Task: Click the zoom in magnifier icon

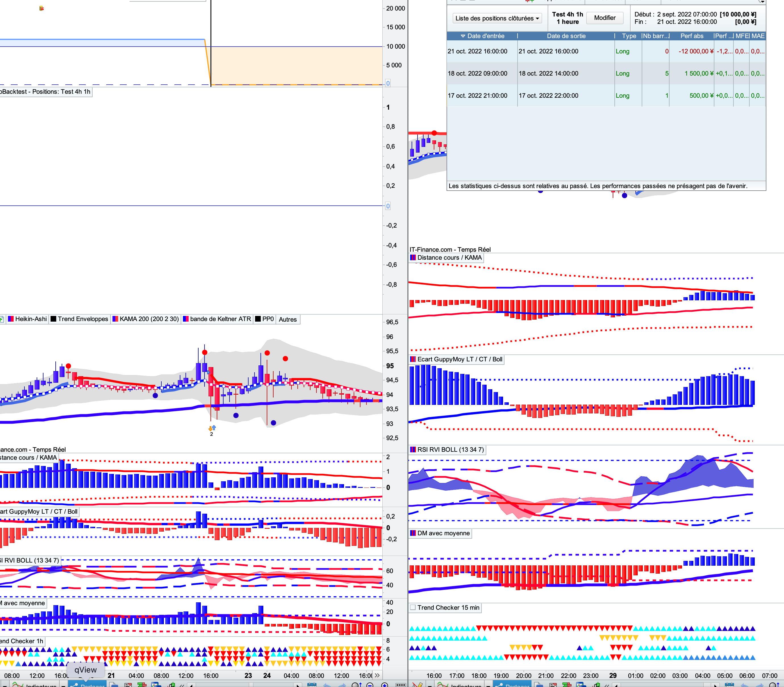Action: click(x=384, y=685)
